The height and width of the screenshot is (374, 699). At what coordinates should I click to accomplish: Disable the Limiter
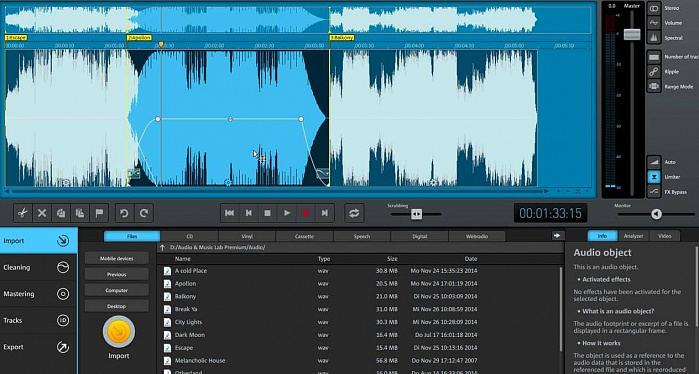pos(654,177)
